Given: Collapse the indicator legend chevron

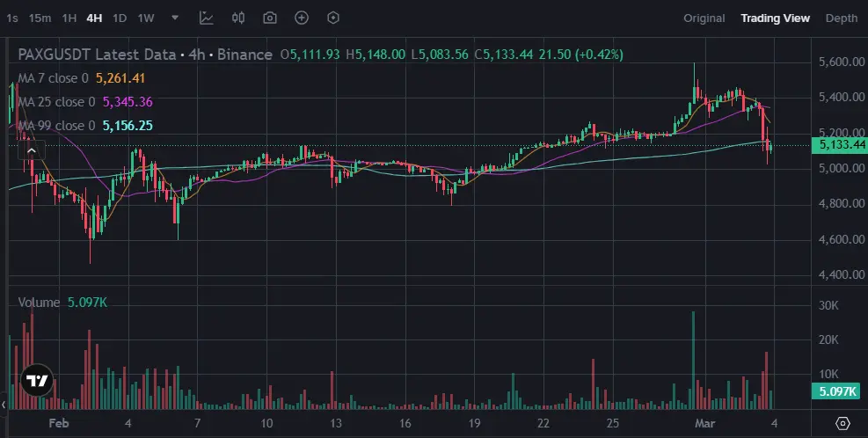Looking at the screenshot, I should (32, 150).
